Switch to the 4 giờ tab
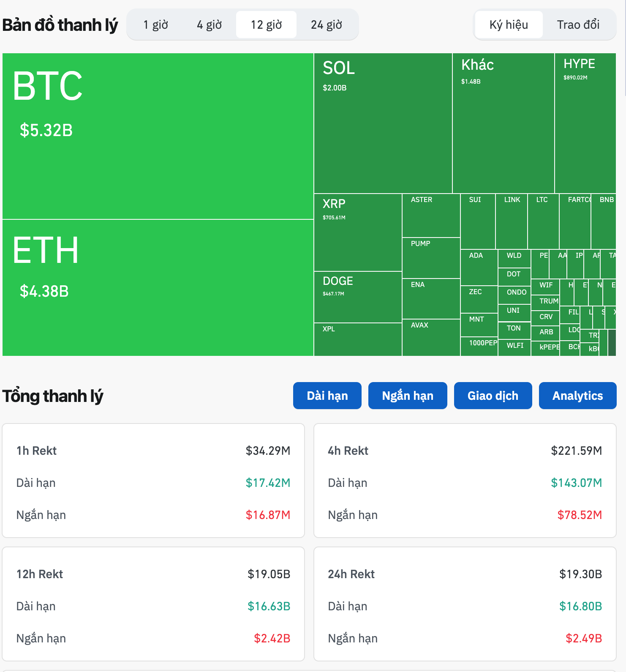Viewport: 626px width, 672px height. pos(209,25)
